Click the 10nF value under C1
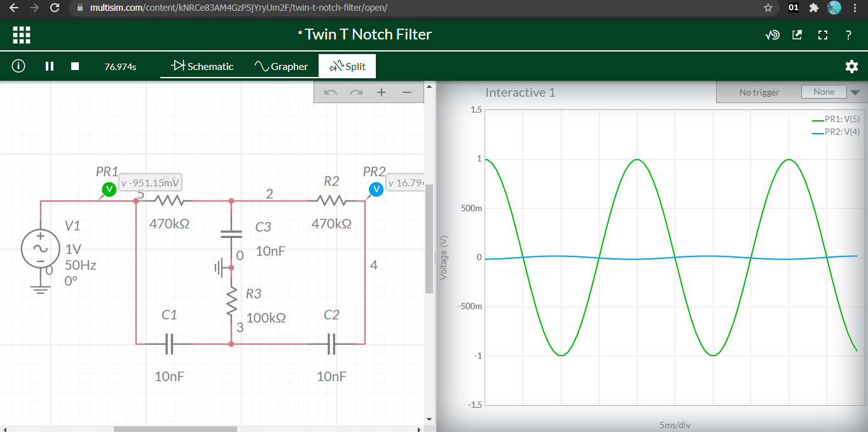 169,376
